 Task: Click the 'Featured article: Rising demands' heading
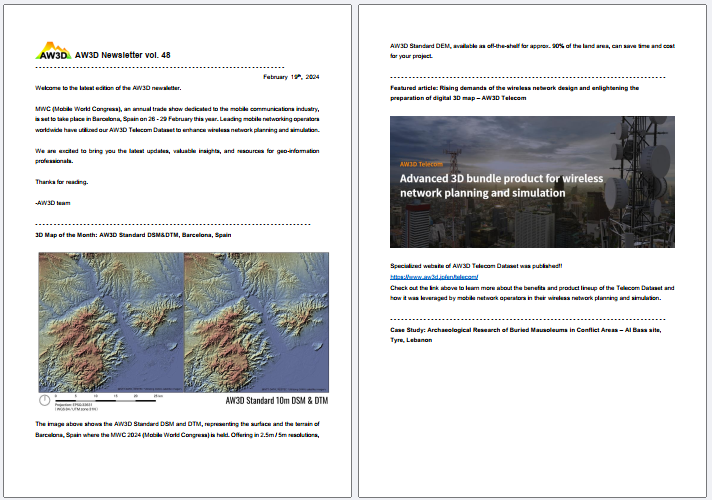pyautogui.click(x=514, y=93)
